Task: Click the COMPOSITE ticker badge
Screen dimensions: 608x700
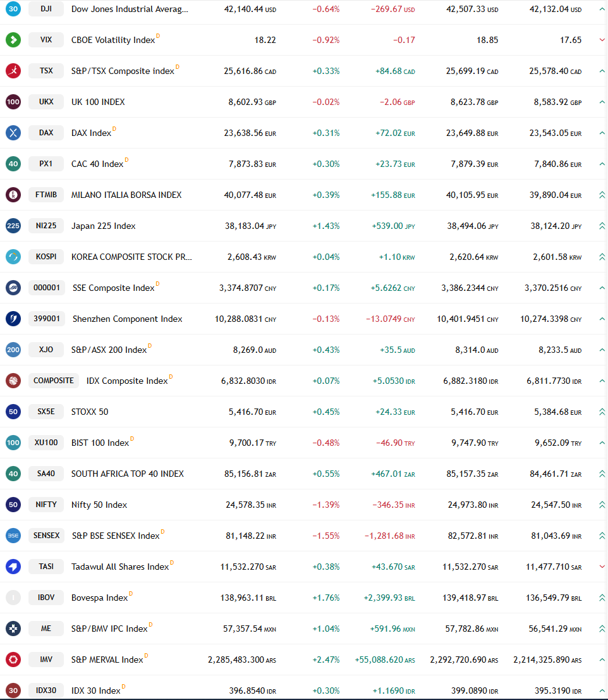Action: tap(54, 381)
